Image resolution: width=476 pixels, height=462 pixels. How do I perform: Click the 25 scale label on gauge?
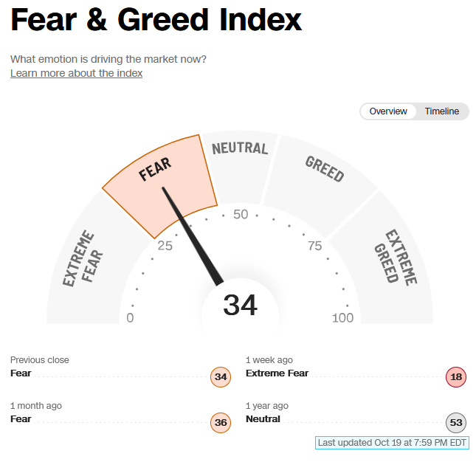tap(165, 246)
